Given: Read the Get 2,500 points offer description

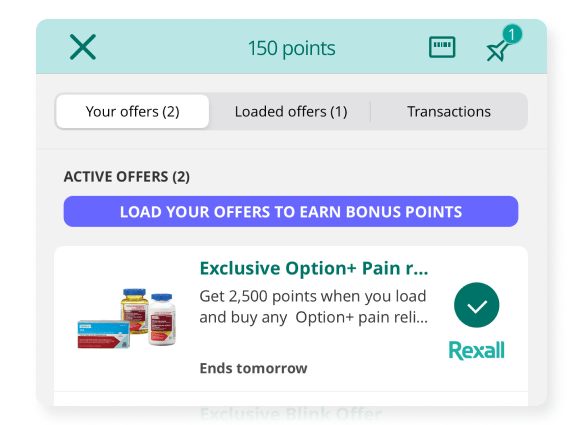Looking at the screenshot, I should click(x=314, y=307).
